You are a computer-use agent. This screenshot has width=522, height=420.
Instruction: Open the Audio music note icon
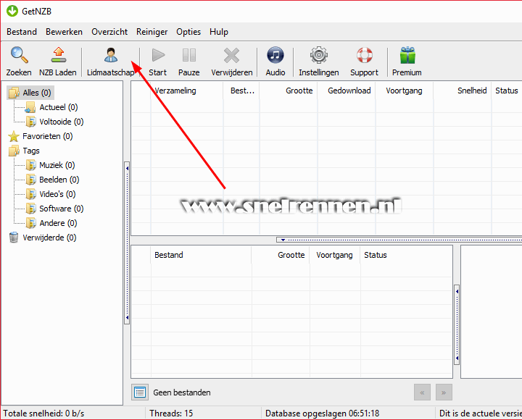point(275,55)
